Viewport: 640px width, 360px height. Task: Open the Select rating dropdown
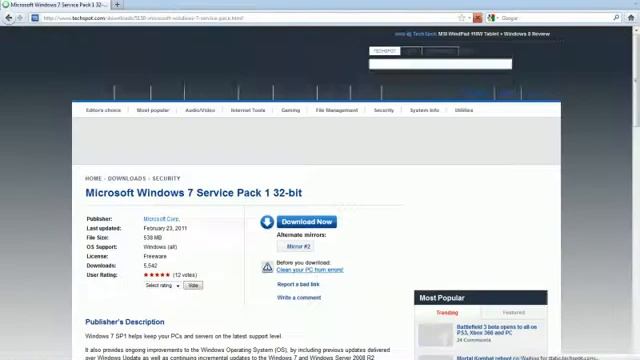(162, 285)
